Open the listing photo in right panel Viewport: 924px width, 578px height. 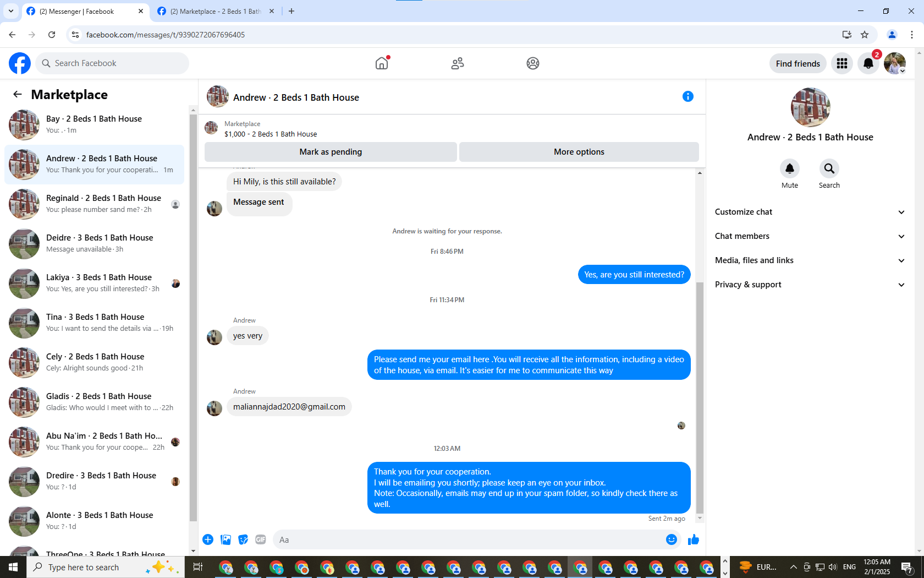click(x=810, y=107)
